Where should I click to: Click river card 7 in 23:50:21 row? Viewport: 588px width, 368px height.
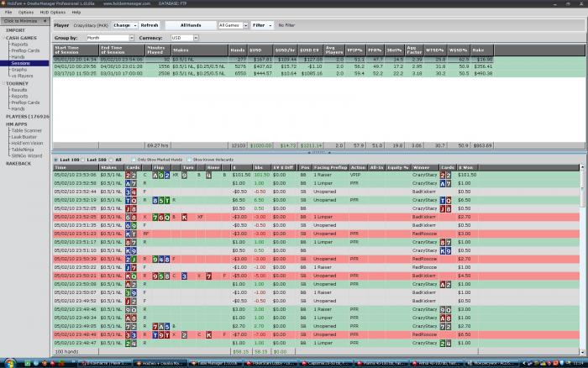208,276
